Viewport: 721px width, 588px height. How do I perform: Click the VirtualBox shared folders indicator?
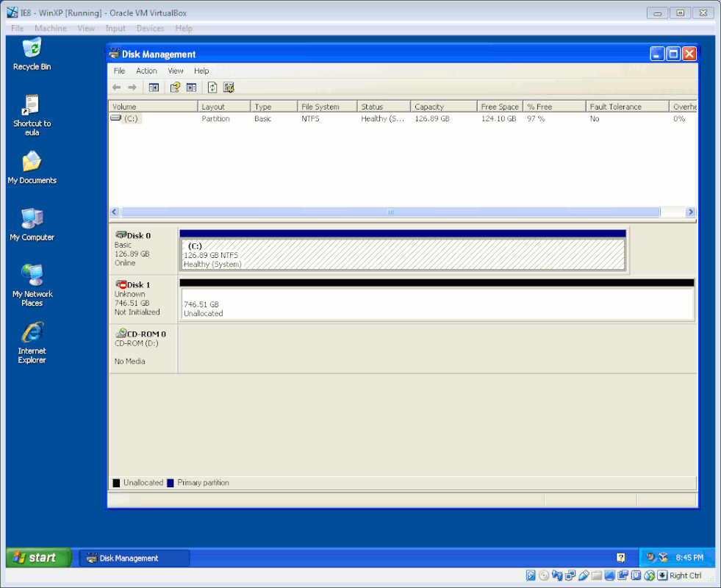[597, 575]
